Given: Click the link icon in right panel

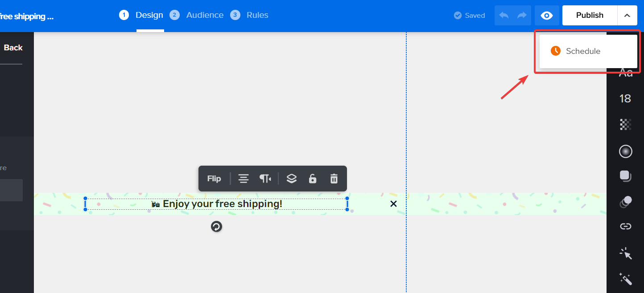Looking at the screenshot, I should click(626, 227).
